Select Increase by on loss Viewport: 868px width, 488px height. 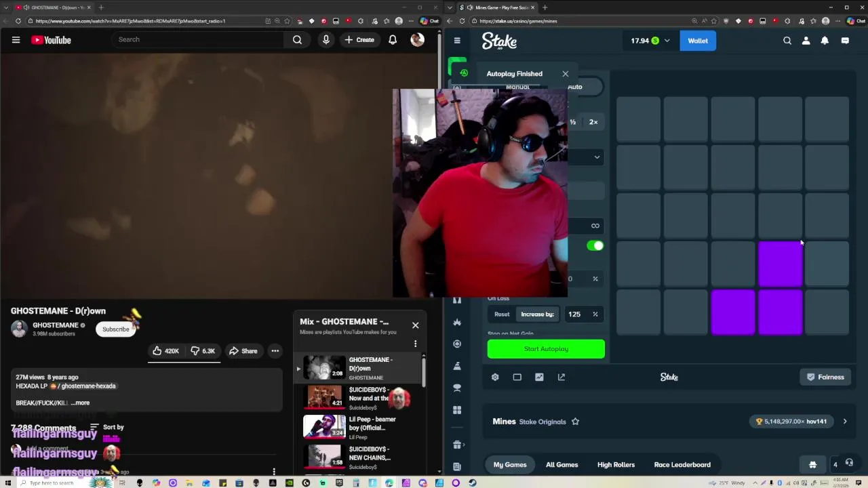pos(537,314)
